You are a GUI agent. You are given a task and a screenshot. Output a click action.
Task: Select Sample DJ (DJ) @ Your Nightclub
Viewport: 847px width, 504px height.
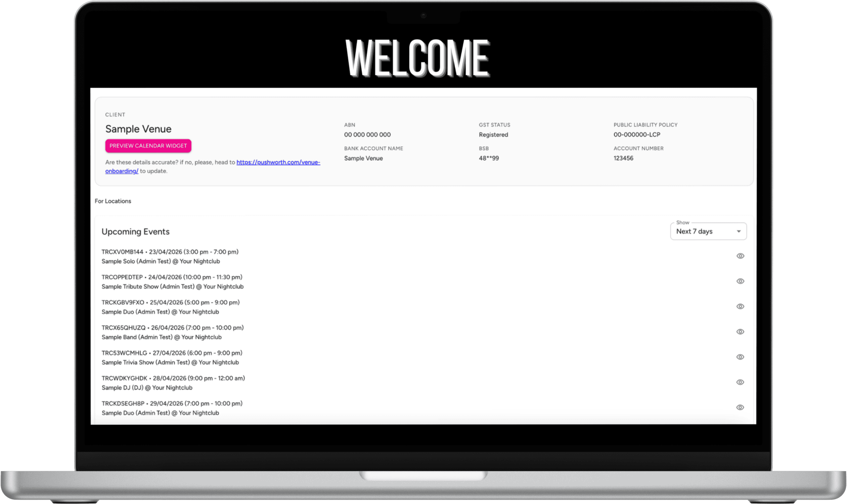(x=147, y=388)
